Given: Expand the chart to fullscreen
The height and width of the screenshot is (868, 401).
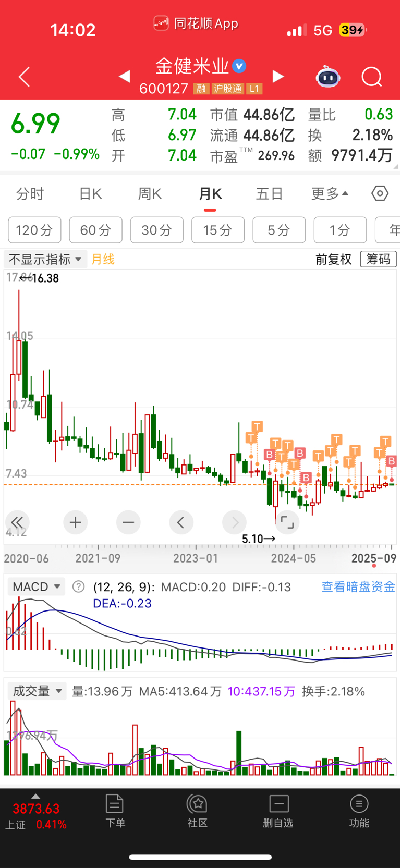Looking at the screenshot, I should click(x=287, y=522).
